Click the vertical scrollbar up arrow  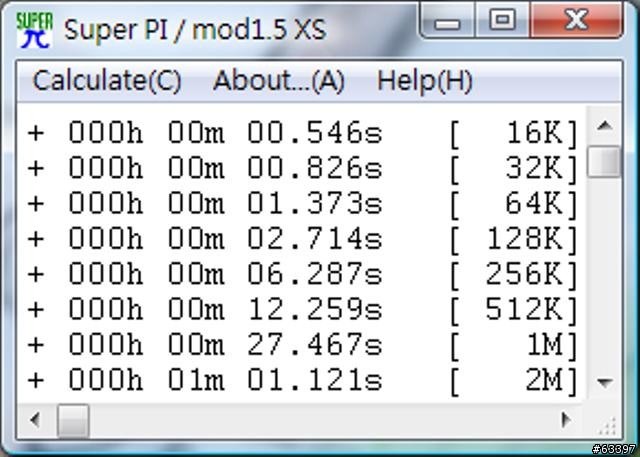click(604, 126)
